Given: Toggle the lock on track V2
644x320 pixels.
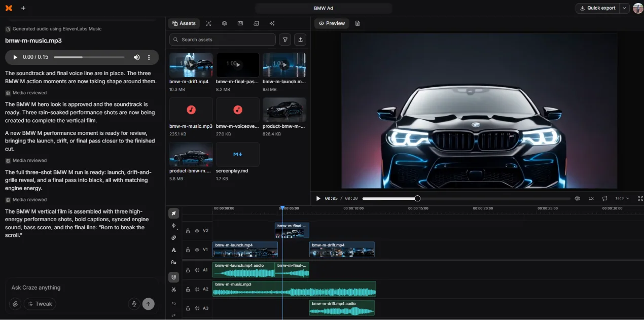Looking at the screenshot, I should coord(188,231).
